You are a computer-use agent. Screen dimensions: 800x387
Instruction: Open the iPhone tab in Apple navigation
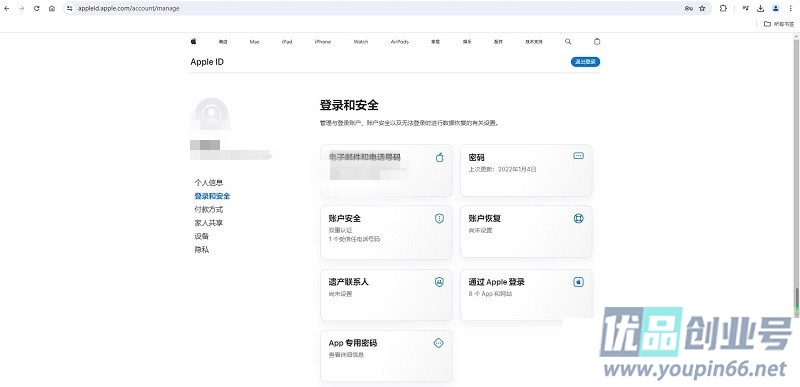322,42
